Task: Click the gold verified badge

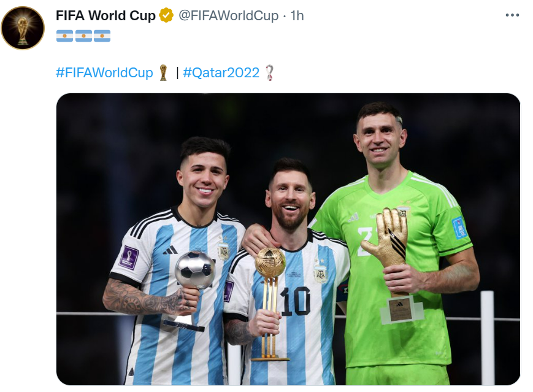Action: (x=167, y=15)
